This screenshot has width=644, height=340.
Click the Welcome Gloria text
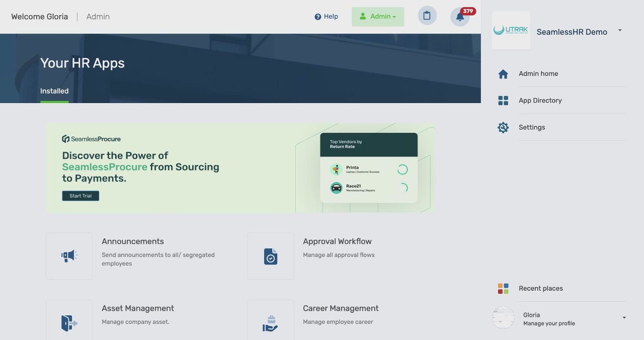tap(39, 17)
